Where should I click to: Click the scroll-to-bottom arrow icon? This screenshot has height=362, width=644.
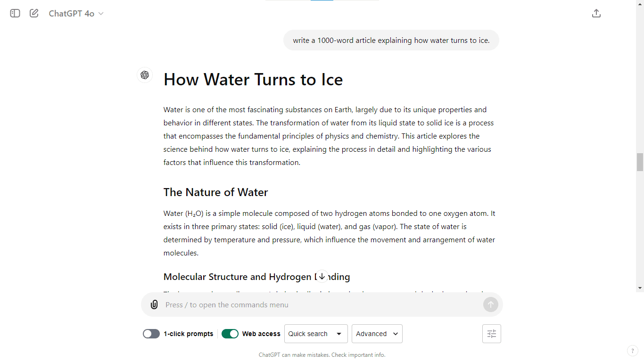(x=322, y=276)
